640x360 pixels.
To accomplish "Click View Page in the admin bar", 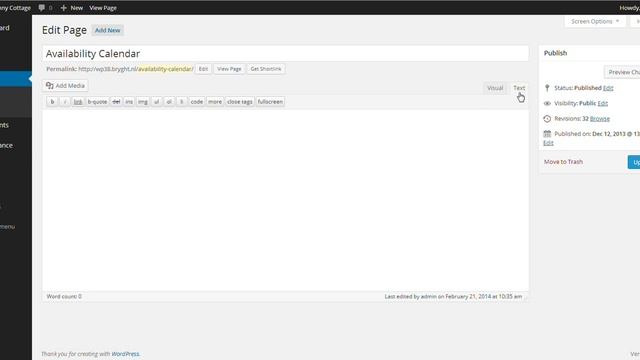I will (x=103, y=8).
